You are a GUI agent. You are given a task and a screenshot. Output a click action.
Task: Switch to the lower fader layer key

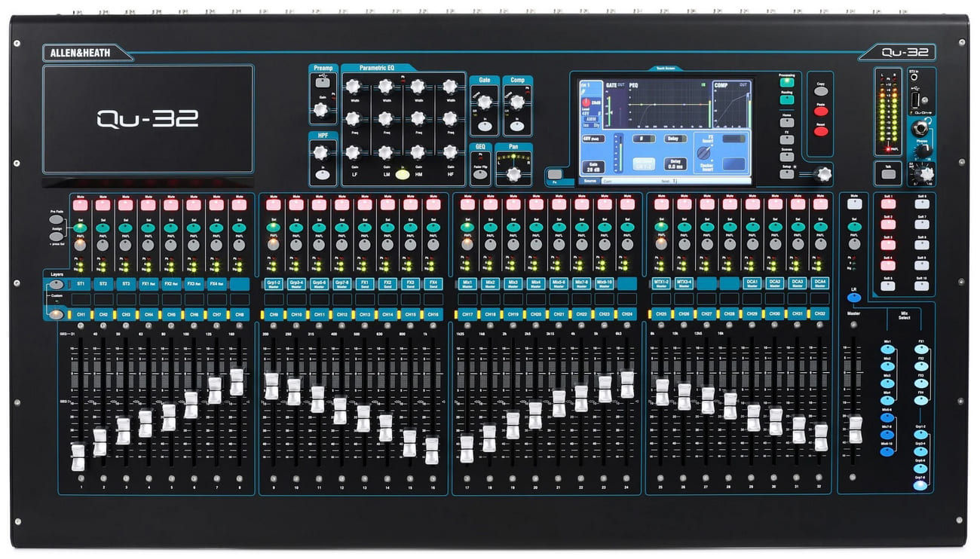point(57,313)
